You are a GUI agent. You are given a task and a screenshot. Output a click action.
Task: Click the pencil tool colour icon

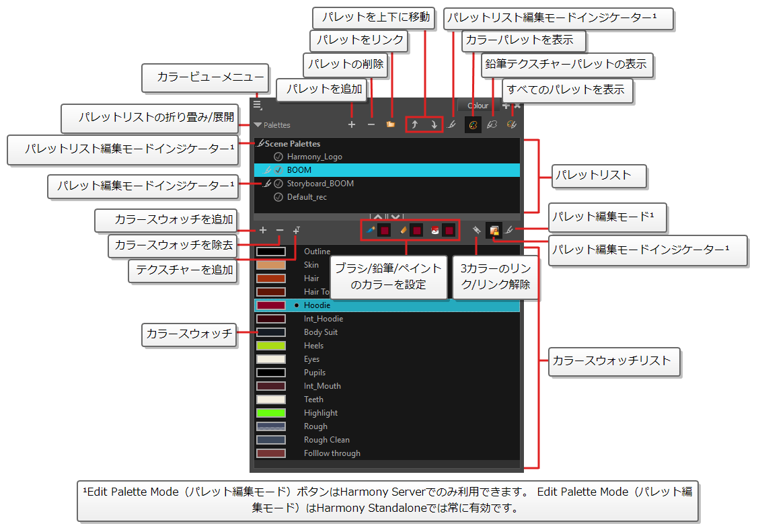(403, 231)
